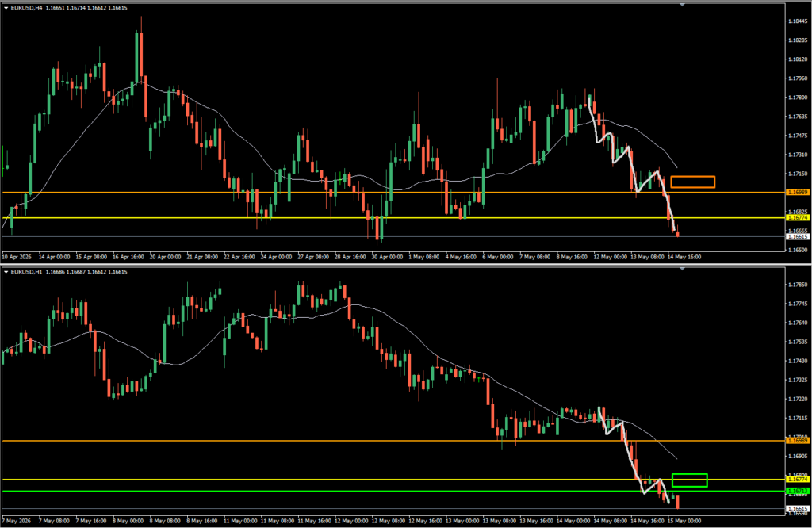The height and width of the screenshot is (528, 812).
Task: Click the 1.17960 price axis label
Action: 798,78
